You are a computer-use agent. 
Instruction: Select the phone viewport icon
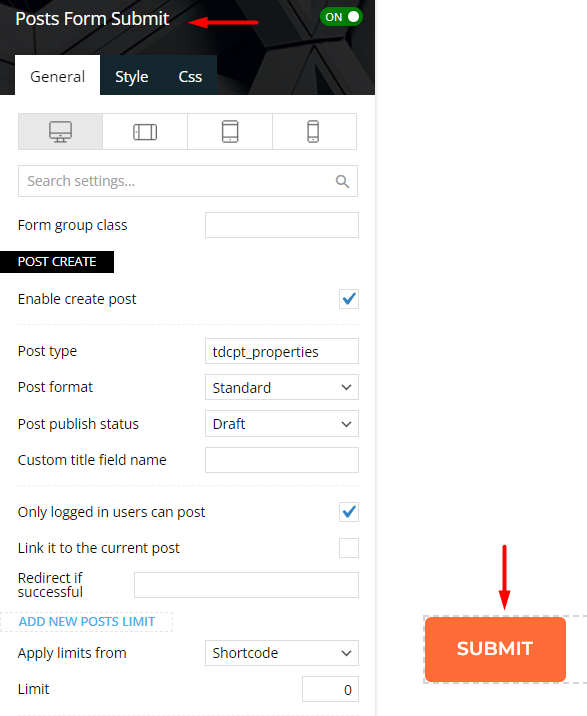click(x=313, y=132)
